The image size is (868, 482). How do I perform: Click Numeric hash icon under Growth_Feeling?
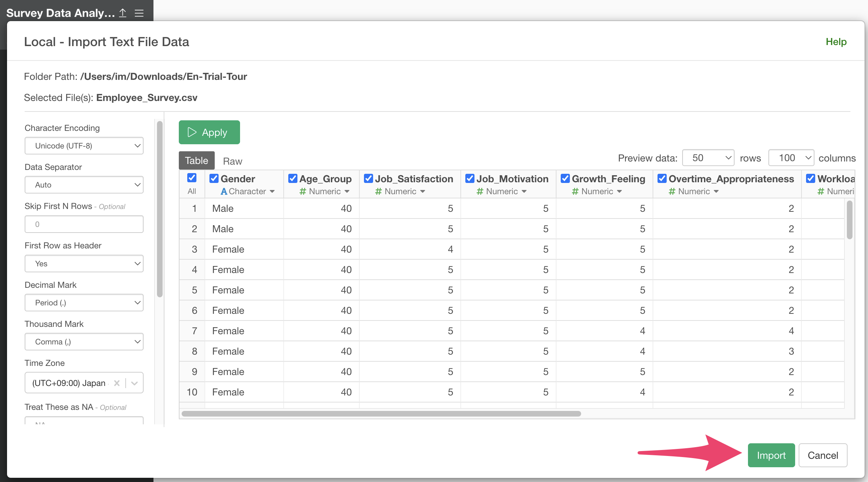click(575, 191)
